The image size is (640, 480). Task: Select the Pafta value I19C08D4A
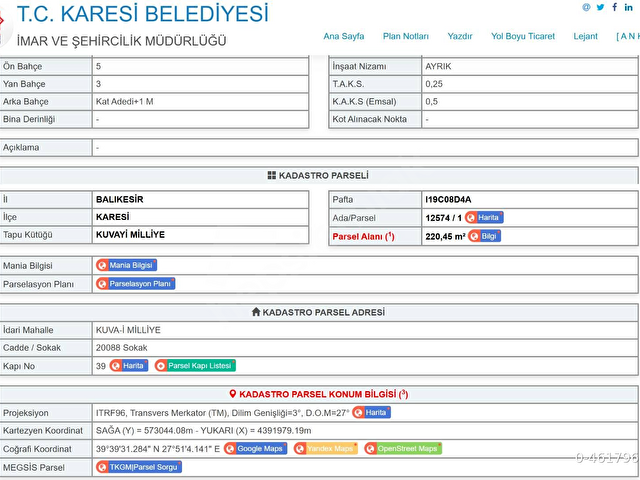pos(448,200)
